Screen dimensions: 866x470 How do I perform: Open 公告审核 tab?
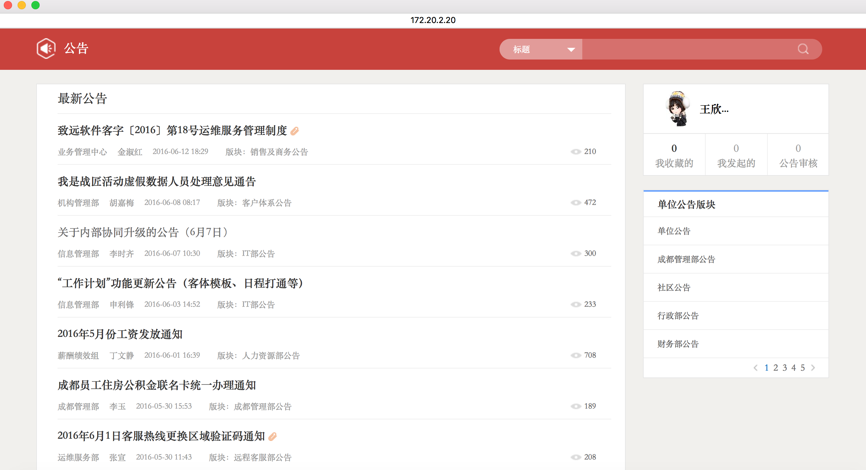pyautogui.click(x=798, y=155)
